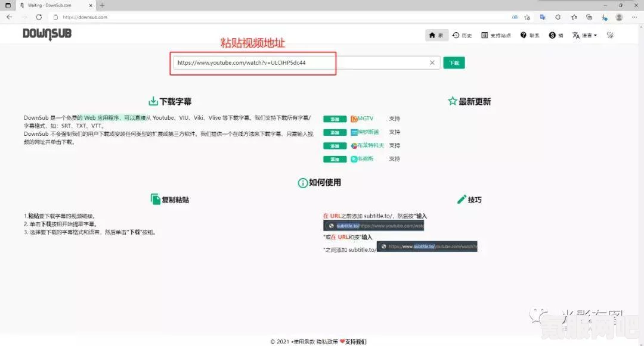Click 添加 button in the 布莱特科夫 row

tap(335, 146)
